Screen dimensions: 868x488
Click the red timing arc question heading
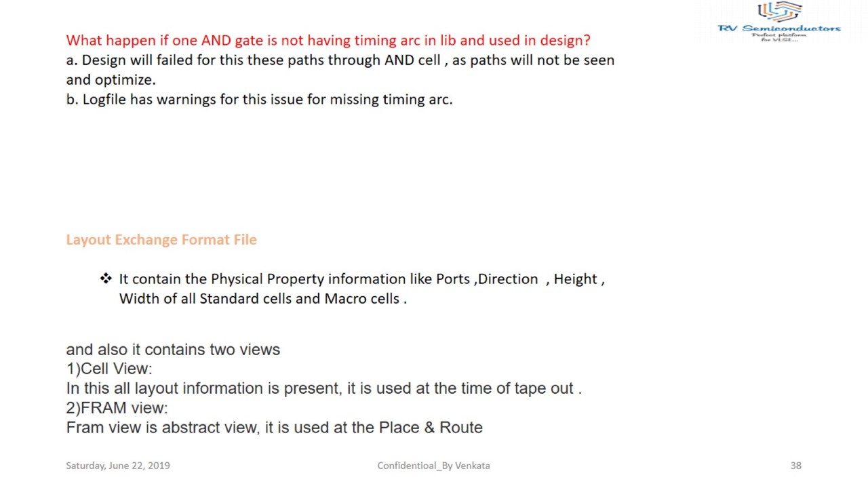click(x=328, y=41)
